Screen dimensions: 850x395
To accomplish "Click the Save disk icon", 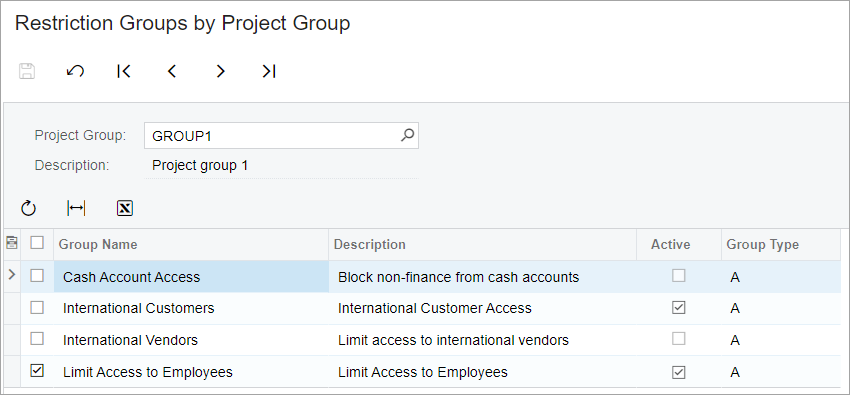I will pyautogui.click(x=27, y=71).
